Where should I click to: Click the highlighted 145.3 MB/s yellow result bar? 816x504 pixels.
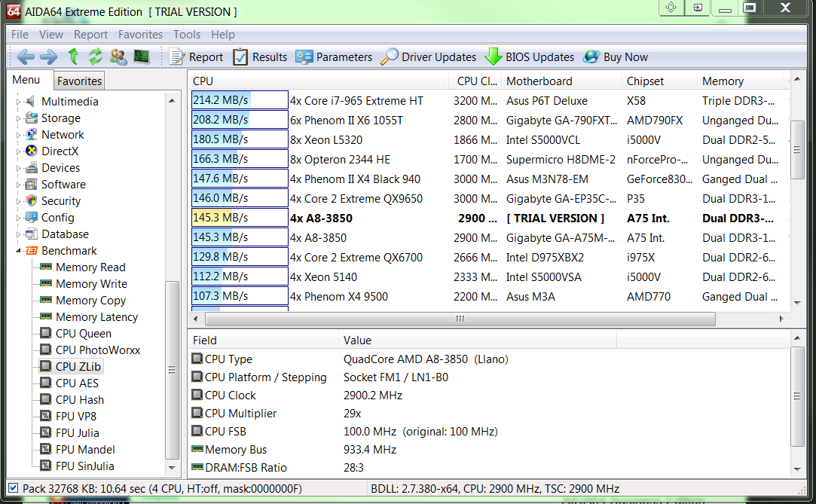click(240, 218)
